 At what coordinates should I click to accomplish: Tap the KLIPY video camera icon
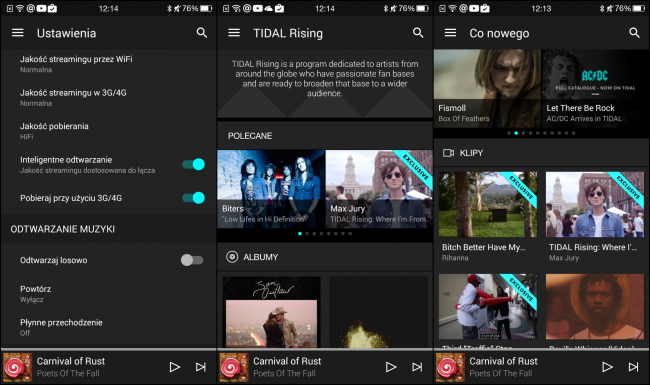pos(449,153)
